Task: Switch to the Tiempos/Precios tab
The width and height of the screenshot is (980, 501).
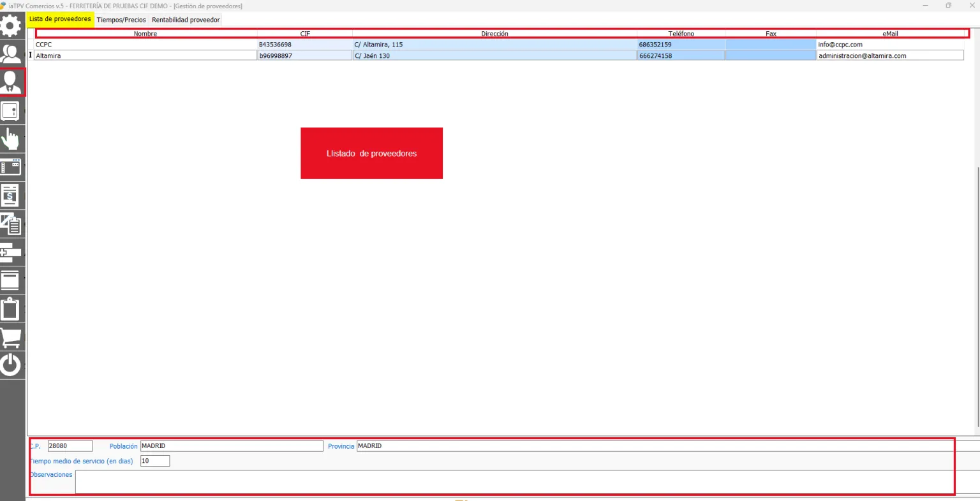Action: coord(121,20)
